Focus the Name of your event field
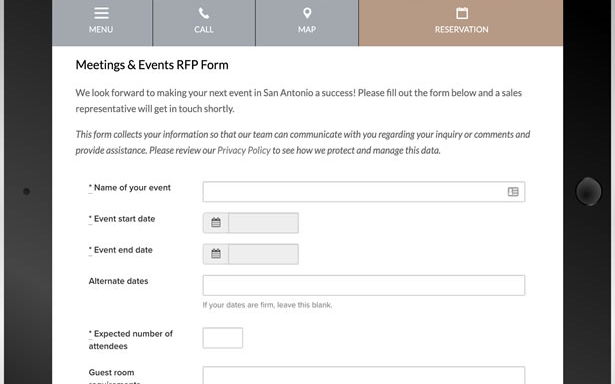Viewport: 615px width, 384px height. click(364, 192)
